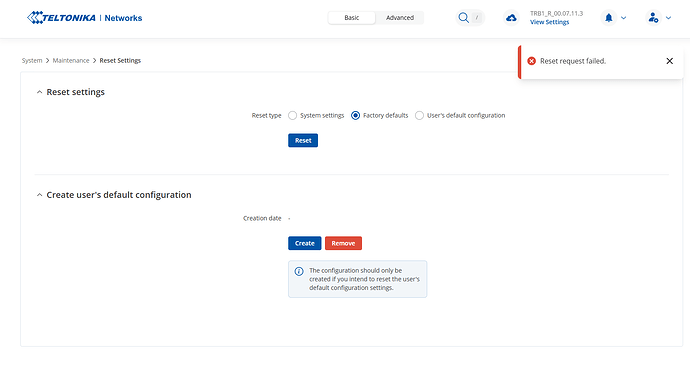Collapse the Reset settings section
690x368 pixels.
click(x=39, y=92)
